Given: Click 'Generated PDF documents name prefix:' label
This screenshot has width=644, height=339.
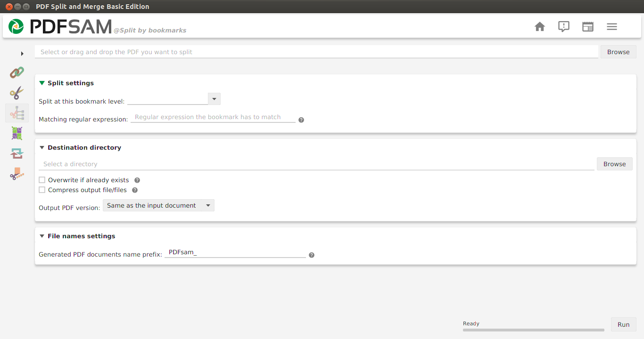Looking at the screenshot, I should pos(100,254).
